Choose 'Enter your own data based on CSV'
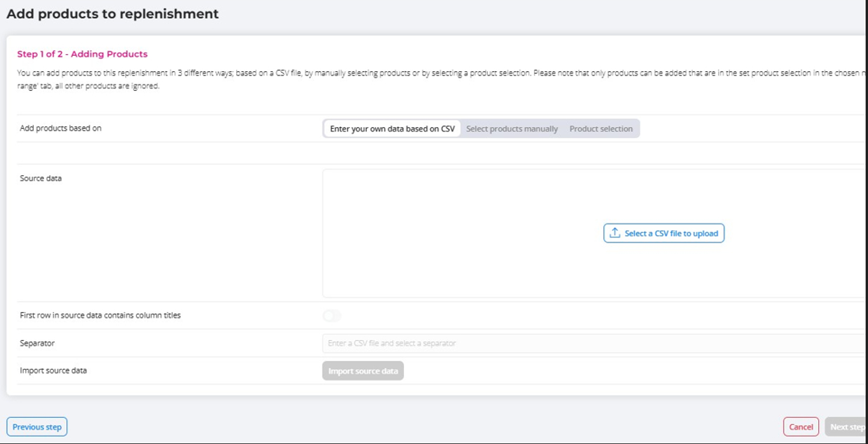The image size is (868, 444). 392,129
